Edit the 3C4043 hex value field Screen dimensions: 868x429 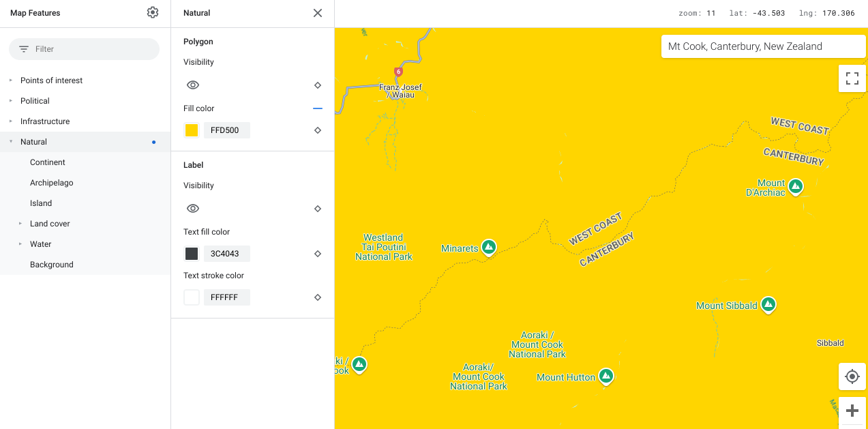(227, 254)
